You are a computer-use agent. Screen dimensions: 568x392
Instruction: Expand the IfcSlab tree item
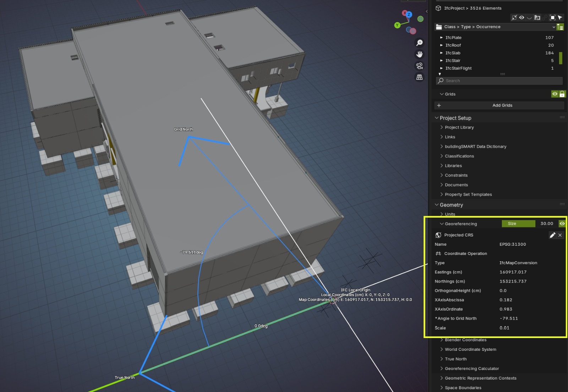[442, 53]
